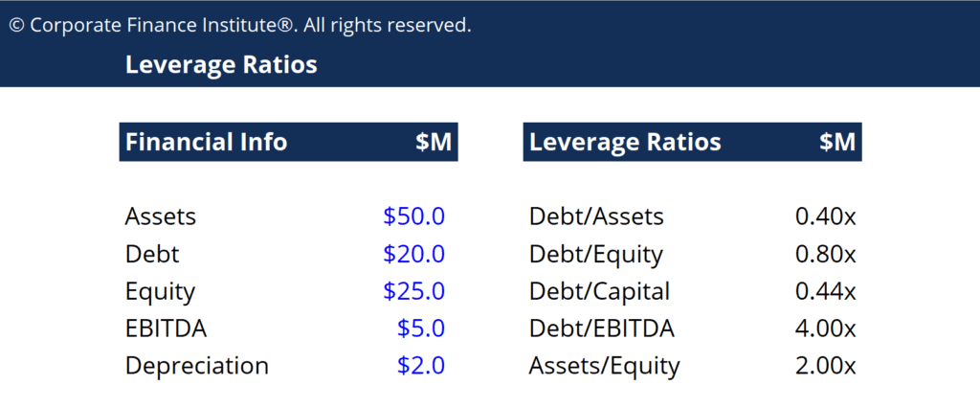Click the 4.00x Debt/EBITDA value
This screenshot has height=408, width=980.
825,329
